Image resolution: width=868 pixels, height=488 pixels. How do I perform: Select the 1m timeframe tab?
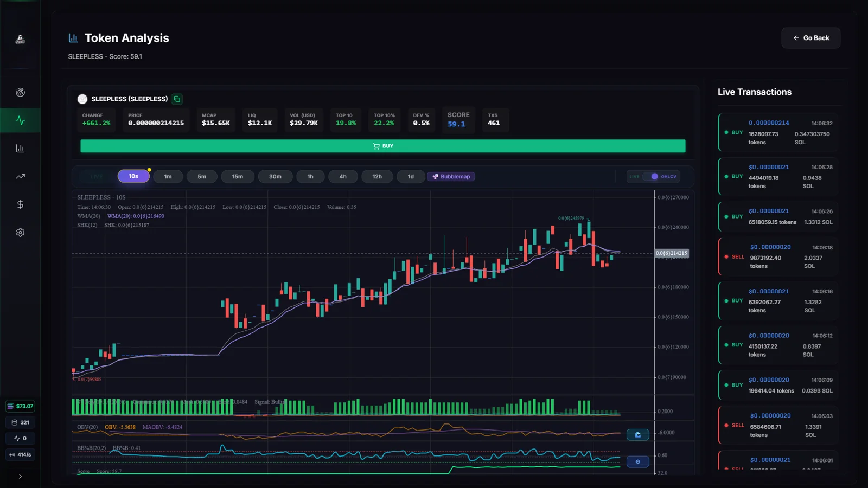(168, 177)
